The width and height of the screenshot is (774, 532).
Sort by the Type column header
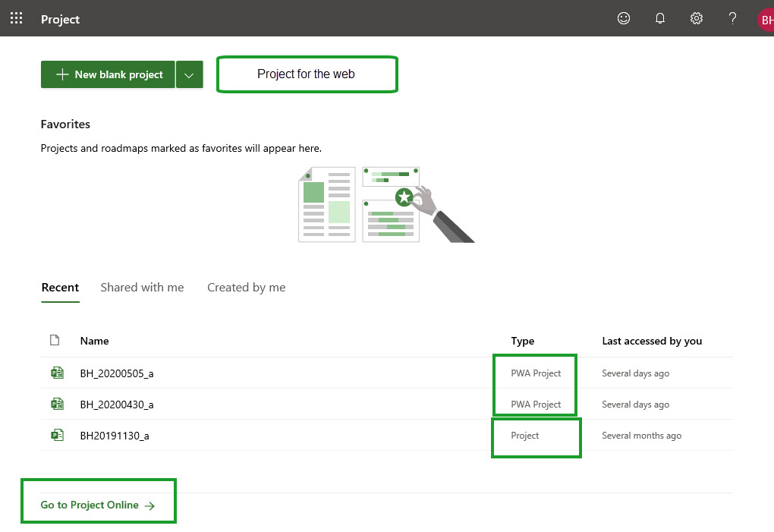(x=522, y=341)
